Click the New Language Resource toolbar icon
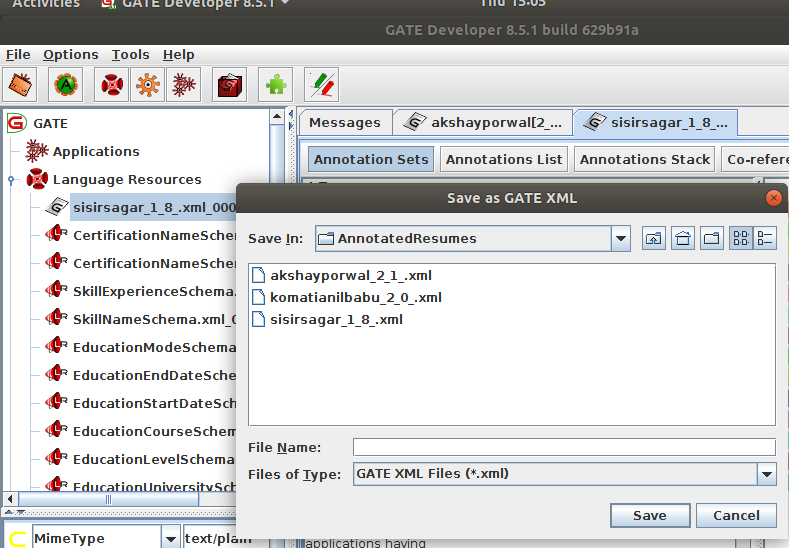The height and width of the screenshot is (548, 789). point(111,85)
